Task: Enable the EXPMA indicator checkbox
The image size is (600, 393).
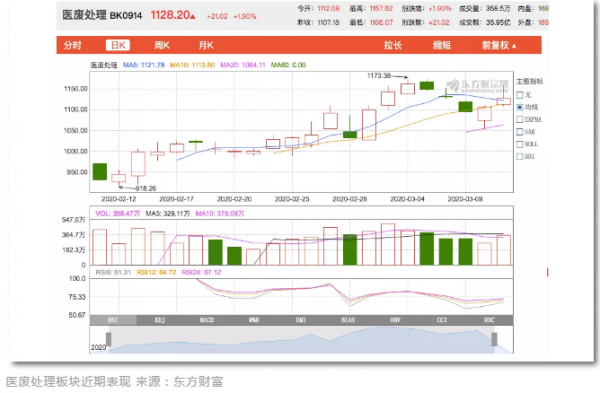Action: tap(520, 119)
